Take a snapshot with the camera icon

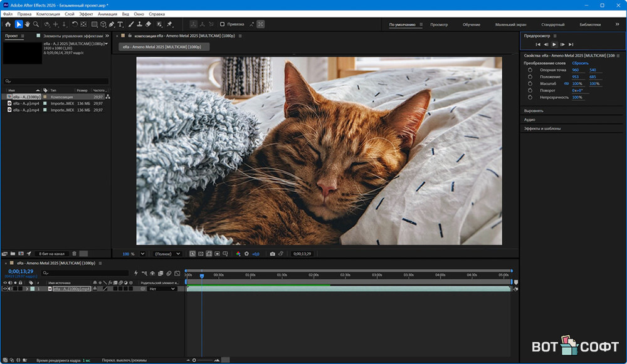pos(272,254)
